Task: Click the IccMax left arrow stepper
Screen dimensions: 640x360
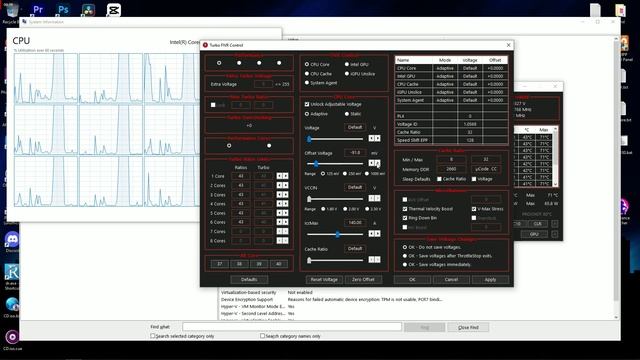Action: point(371,233)
